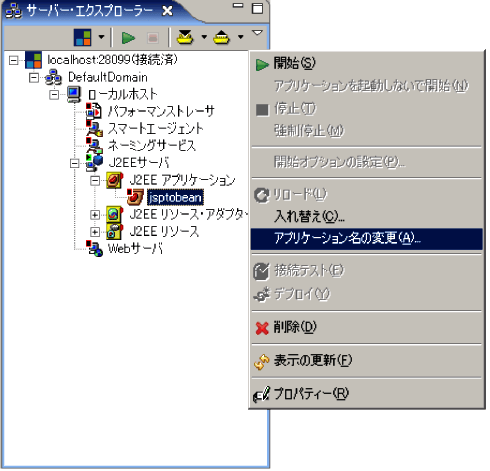Collapse the localhost:28099 node
Image resolution: width=490 pixels, height=471 pixels.
pos(13,60)
